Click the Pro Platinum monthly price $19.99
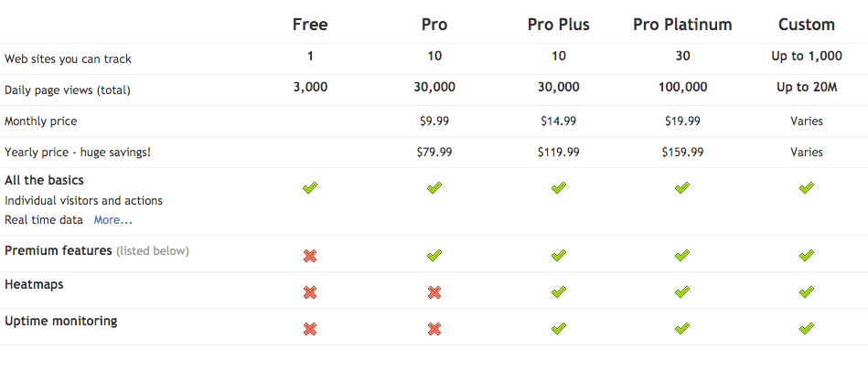This screenshot has width=868, height=371. pos(682,121)
